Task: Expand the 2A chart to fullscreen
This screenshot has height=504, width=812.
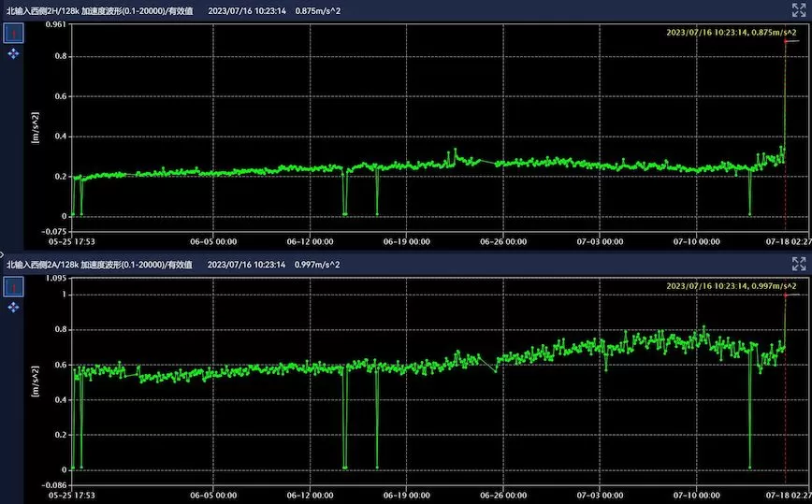Action: click(x=798, y=264)
